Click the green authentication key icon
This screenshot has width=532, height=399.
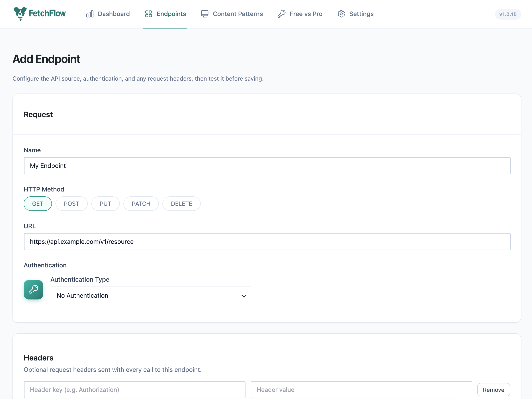[33, 290]
